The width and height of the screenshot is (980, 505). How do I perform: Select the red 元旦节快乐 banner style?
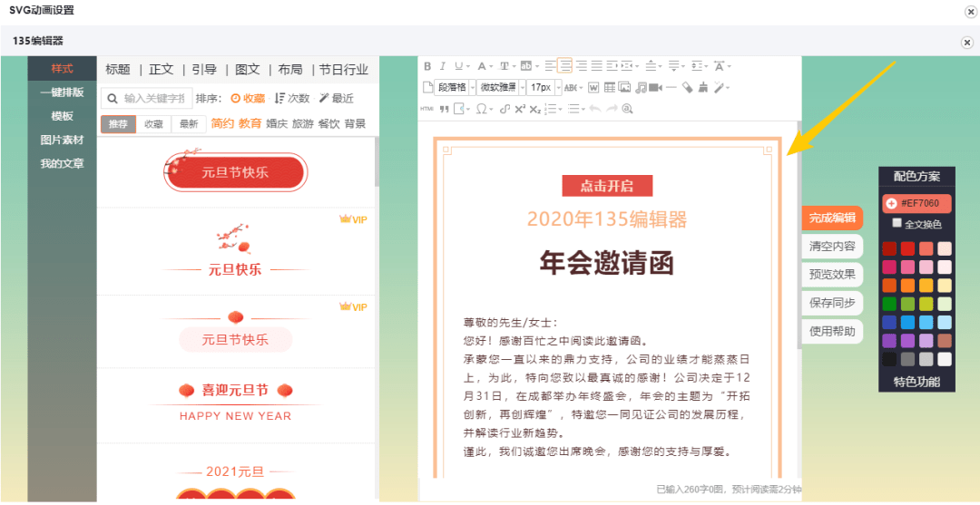[236, 172]
